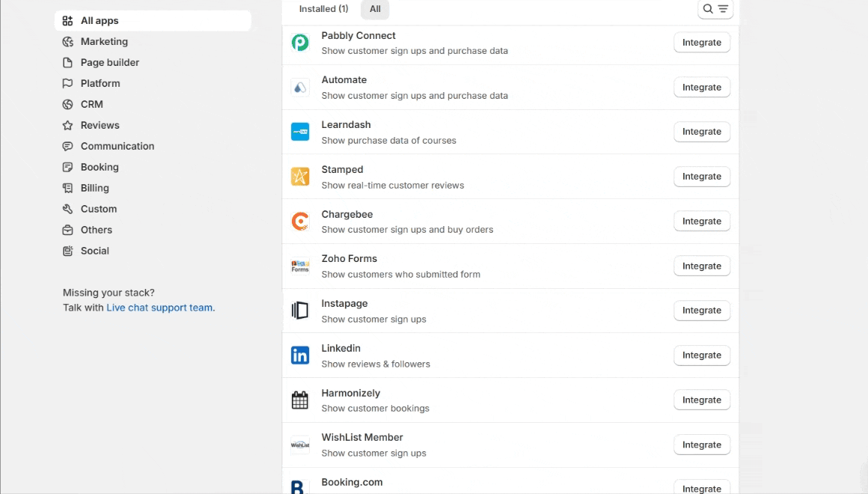Select the Reviews category label
The image size is (868, 494).
click(x=100, y=125)
